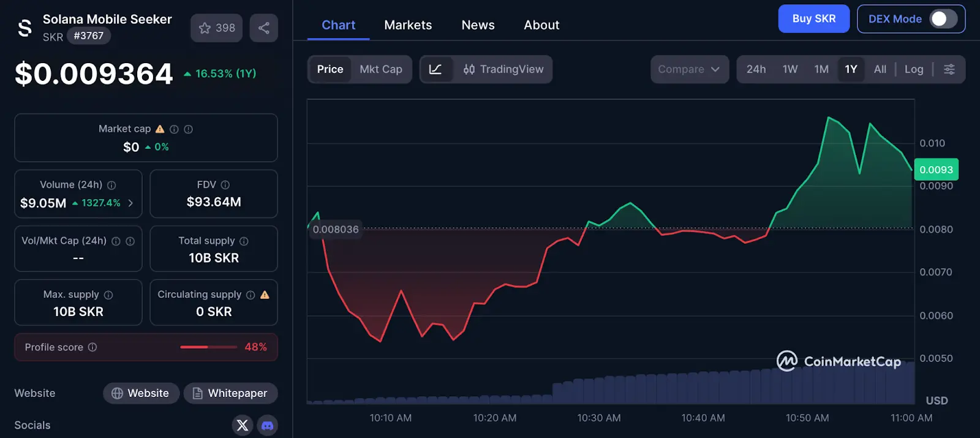The width and height of the screenshot is (980, 438).
Task: Open the News tab
Action: [478, 25]
